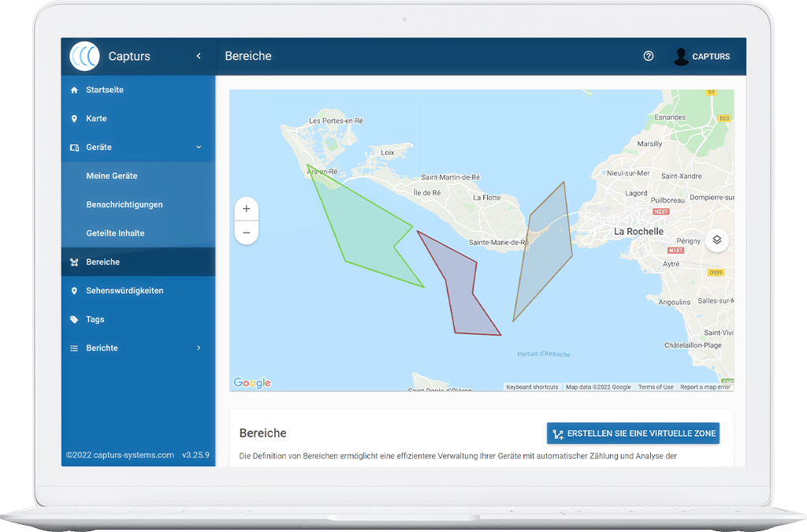The width and height of the screenshot is (807, 532).
Task: Zoom out the map with minus button
Action: coord(247,233)
